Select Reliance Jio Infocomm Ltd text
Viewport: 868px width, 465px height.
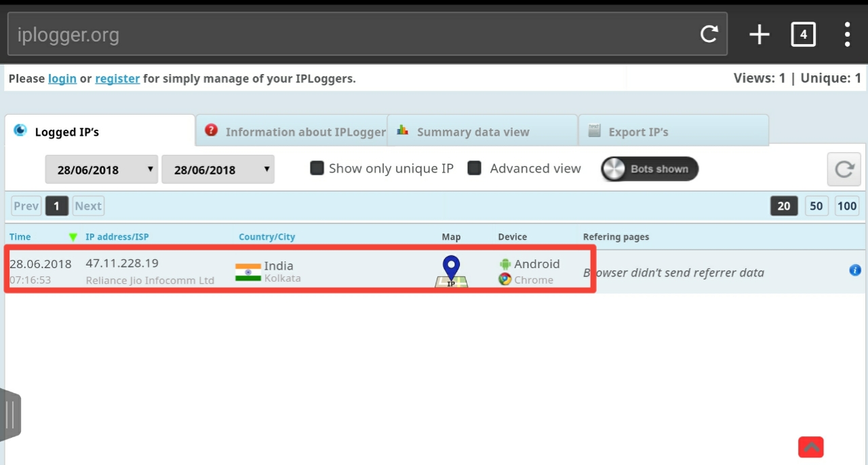[150, 280]
